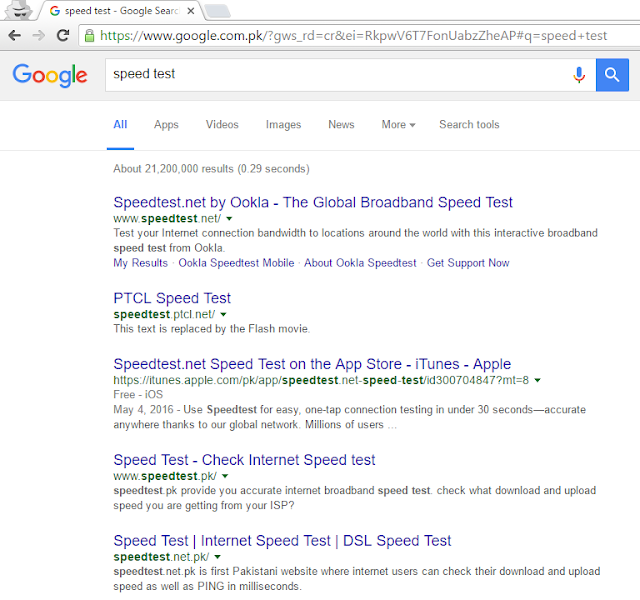Open Speed Test - Check Internet Speed result
The image size is (640, 600).
244,460
